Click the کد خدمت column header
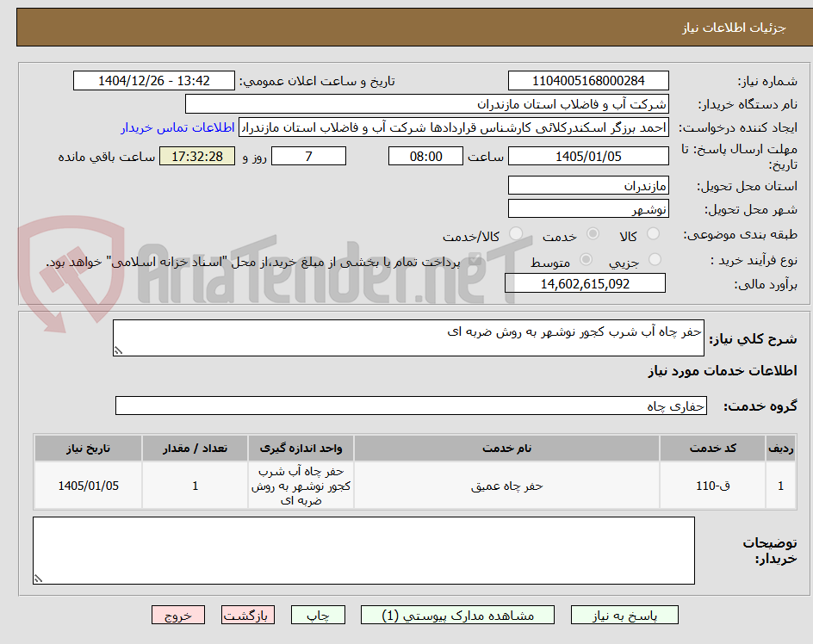813x644 pixels. (713, 449)
